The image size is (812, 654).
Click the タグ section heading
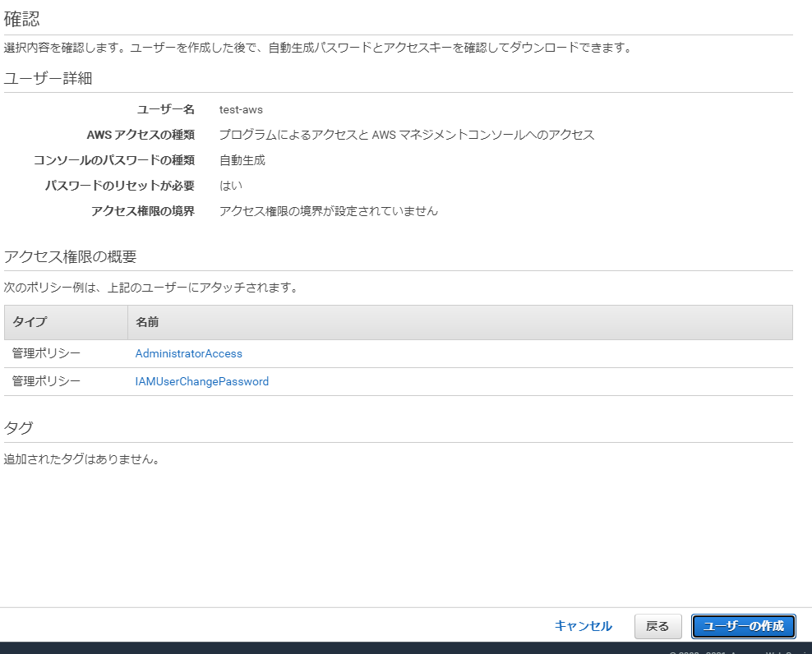coord(16,427)
